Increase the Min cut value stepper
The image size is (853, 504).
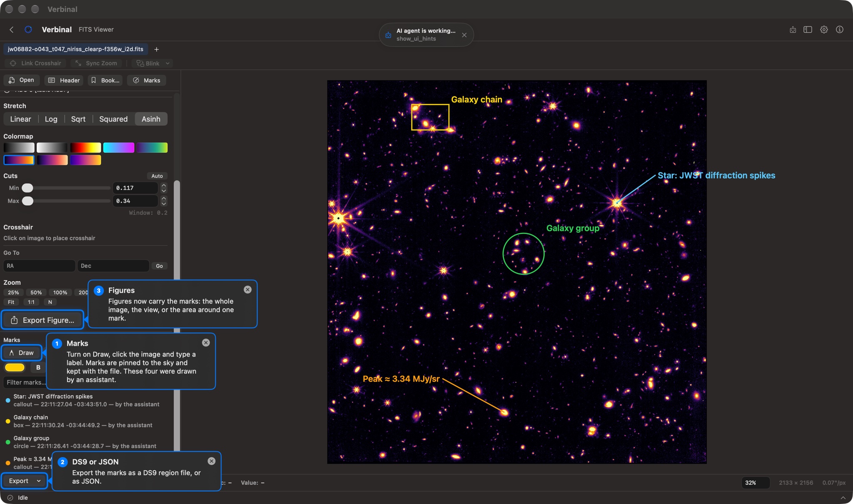click(x=164, y=185)
